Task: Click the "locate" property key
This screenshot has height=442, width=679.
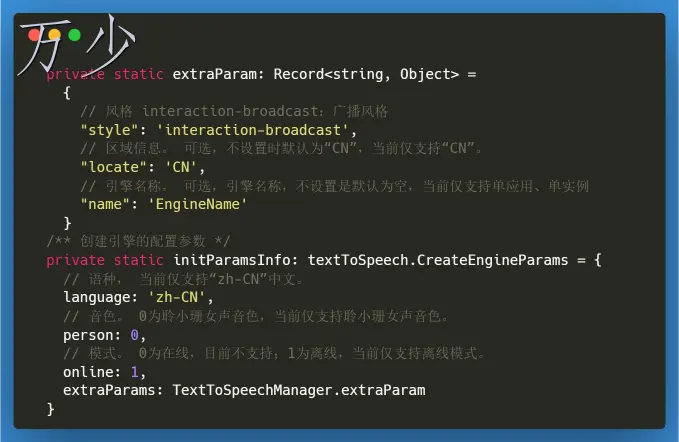Action: point(110,167)
